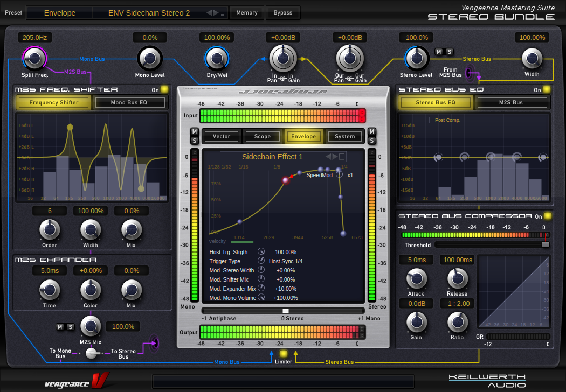Click the Split Freq. knob
The width and height of the screenshot is (566, 392).
click(x=34, y=58)
